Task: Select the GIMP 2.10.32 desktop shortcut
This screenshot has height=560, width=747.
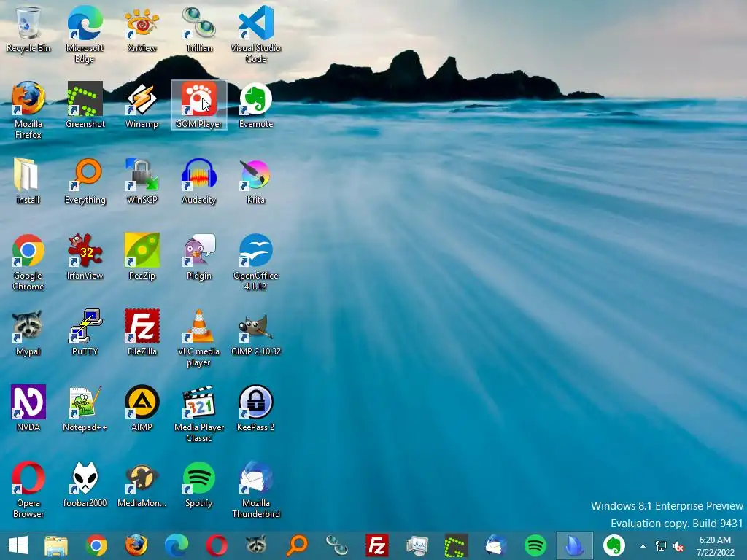Action: pyautogui.click(x=256, y=332)
